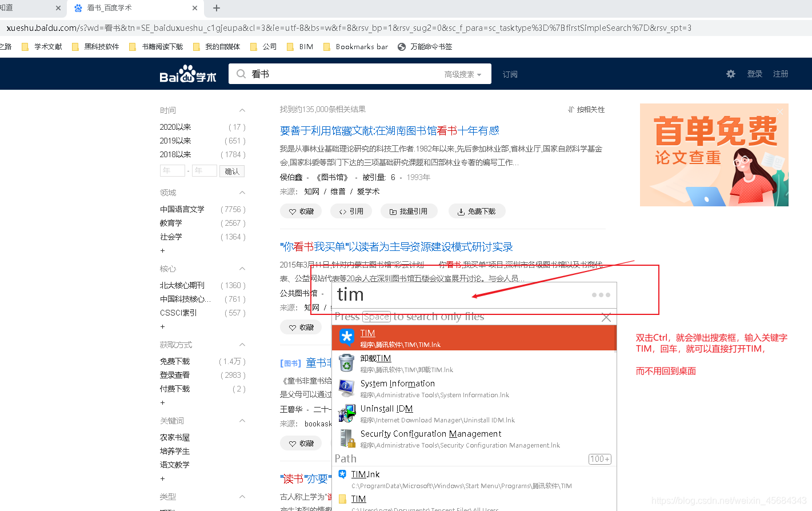This screenshot has width=812, height=511.
Task: Expand more 获取方式 options with plus
Action: [x=162, y=402]
